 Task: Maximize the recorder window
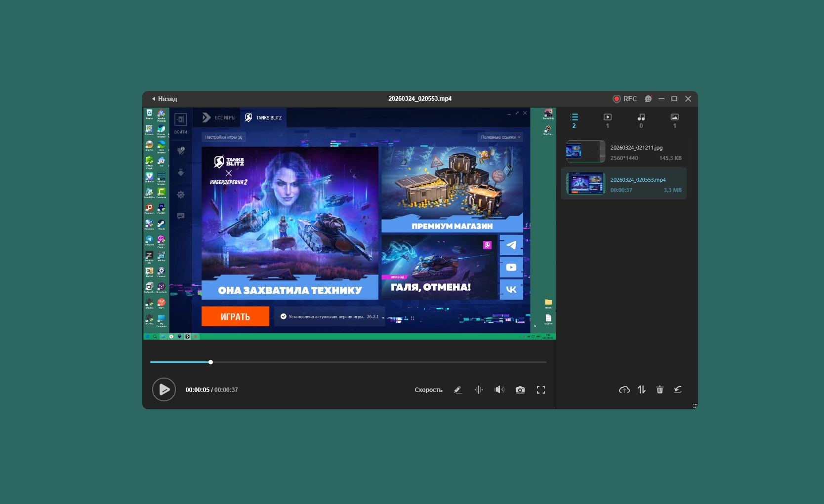[x=674, y=99]
